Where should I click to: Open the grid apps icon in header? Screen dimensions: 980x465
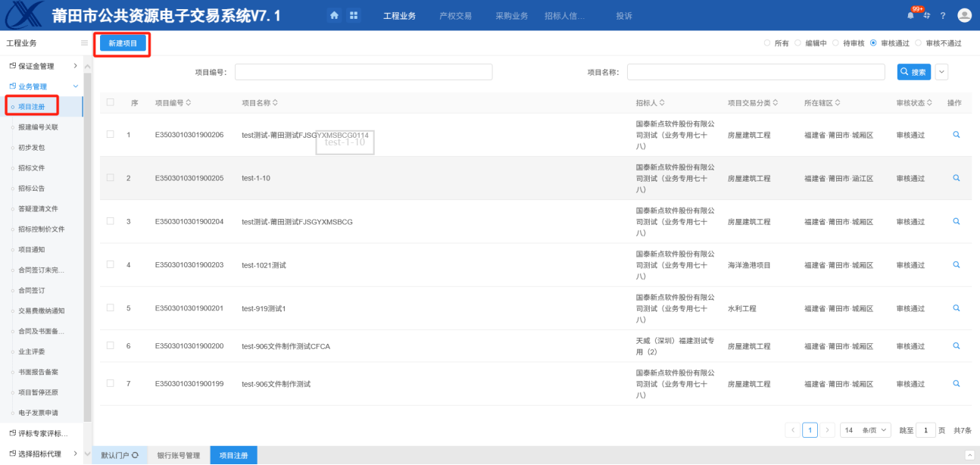pos(354,15)
